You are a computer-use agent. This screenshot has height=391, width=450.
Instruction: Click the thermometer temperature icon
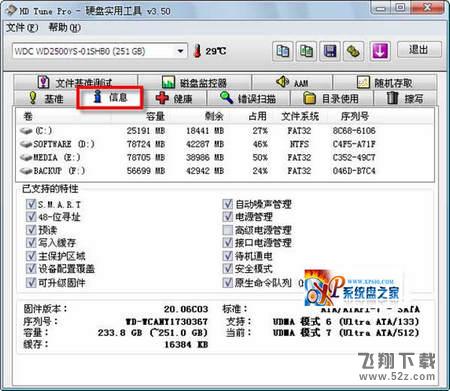(197, 51)
